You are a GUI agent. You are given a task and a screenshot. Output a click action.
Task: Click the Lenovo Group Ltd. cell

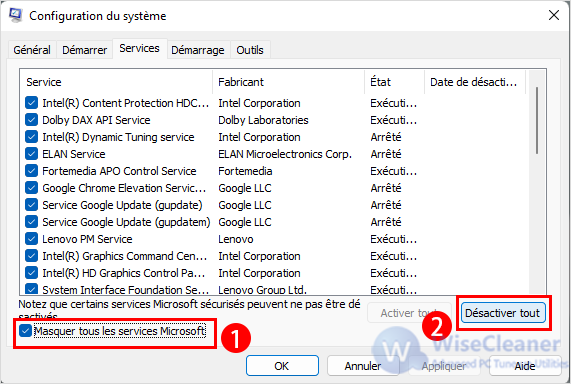pyautogui.click(x=262, y=290)
